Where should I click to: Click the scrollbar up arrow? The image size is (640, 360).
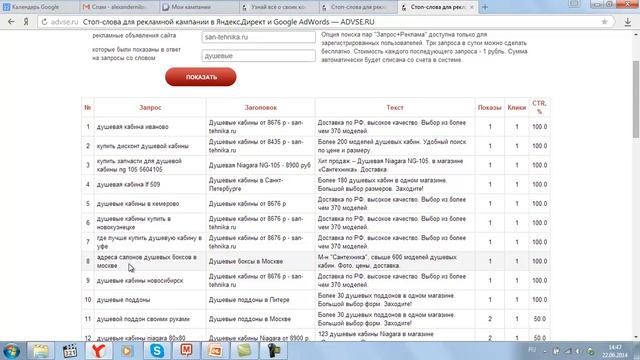[636, 35]
